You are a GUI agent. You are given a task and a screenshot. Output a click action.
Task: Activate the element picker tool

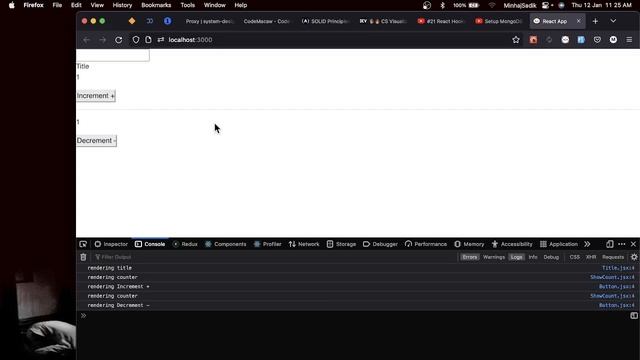(x=83, y=244)
